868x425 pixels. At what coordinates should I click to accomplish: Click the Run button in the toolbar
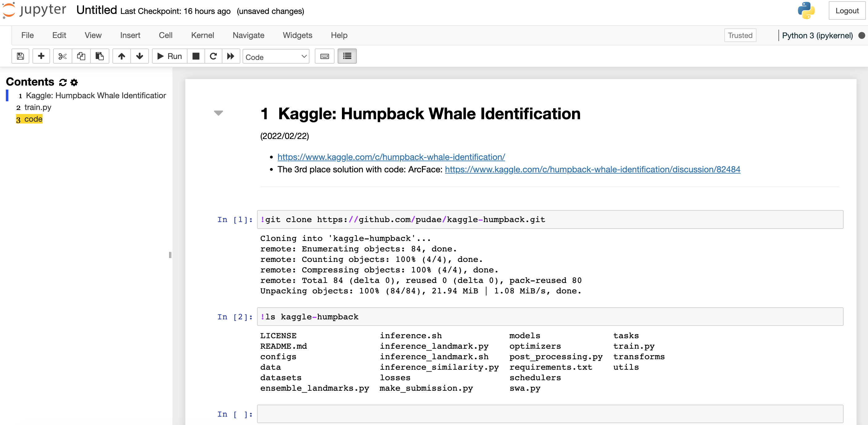click(x=170, y=56)
